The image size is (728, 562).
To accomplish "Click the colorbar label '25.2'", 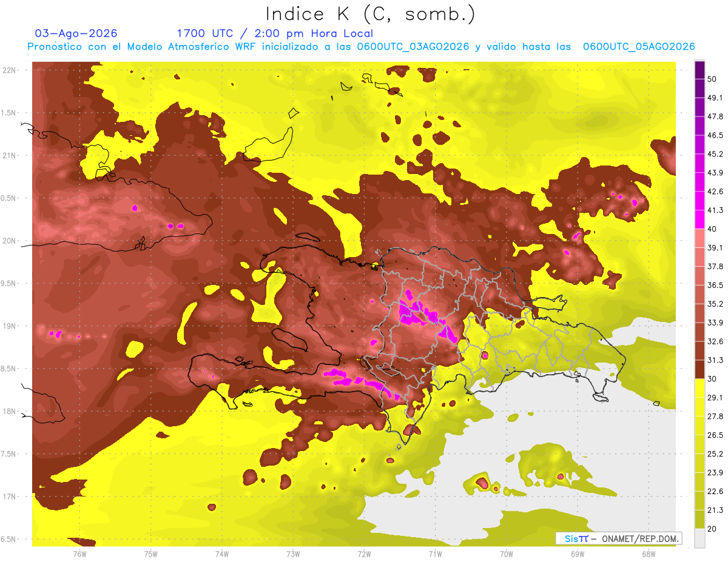I will click(x=715, y=454).
